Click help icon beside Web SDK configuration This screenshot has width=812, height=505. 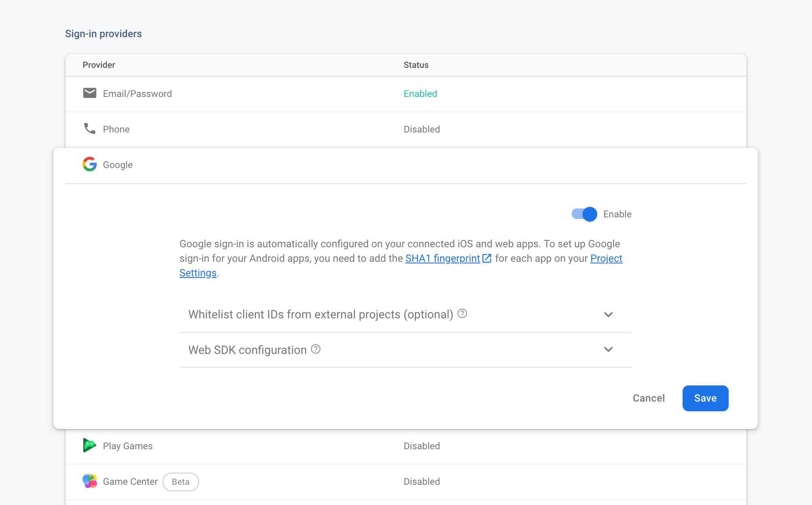[x=315, y=349]
